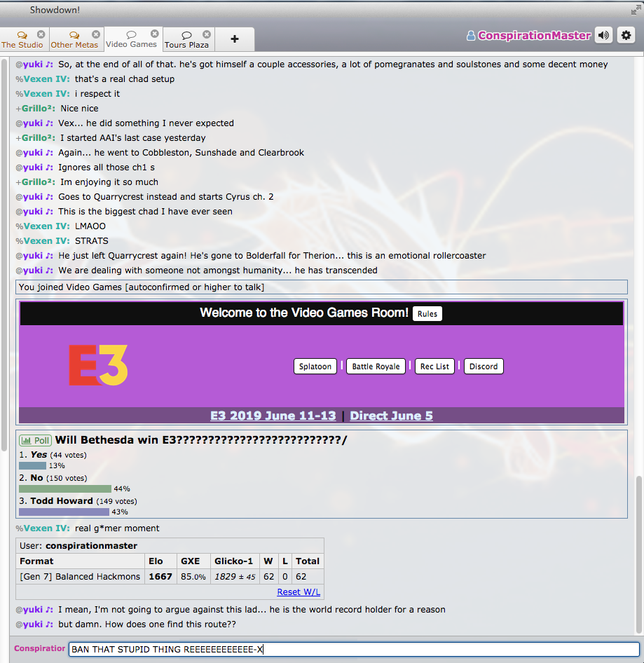This screenshot has height=663, width=644.
Task: Click the Yes poll result bar
Action: 32,465
